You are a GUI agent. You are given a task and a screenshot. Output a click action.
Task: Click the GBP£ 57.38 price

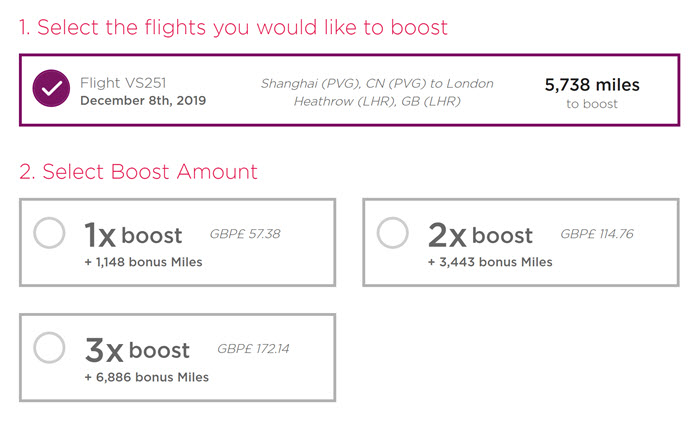click(245, 234)
